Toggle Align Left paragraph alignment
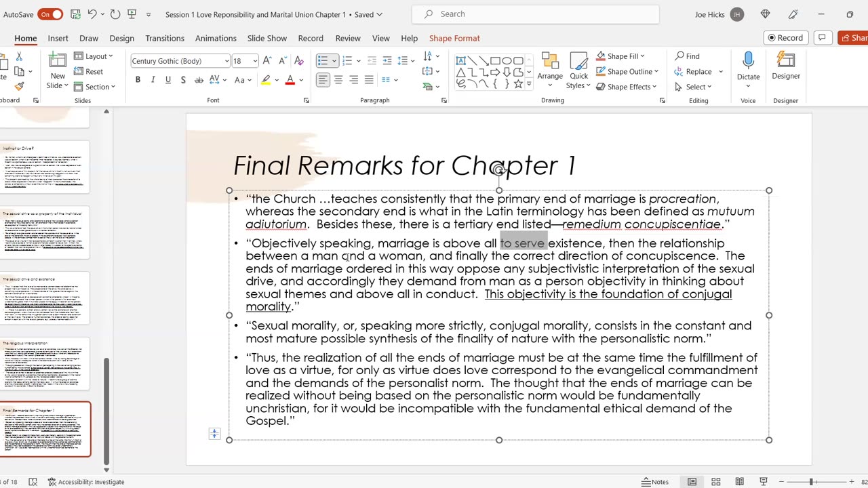This screenshot has height=488, width=868. [x=323, y=80]
